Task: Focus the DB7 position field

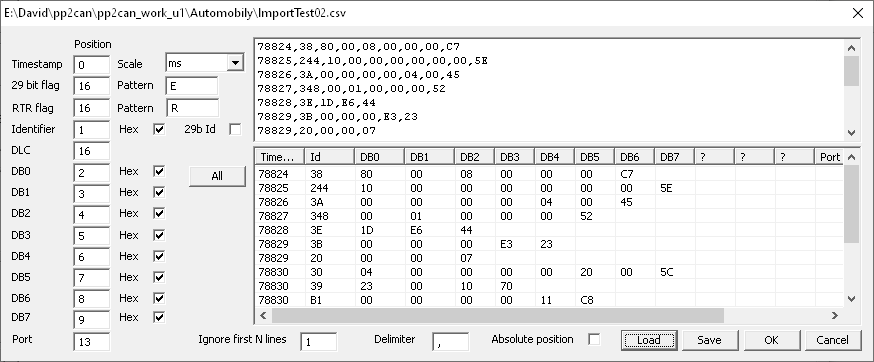Action: 91,319
